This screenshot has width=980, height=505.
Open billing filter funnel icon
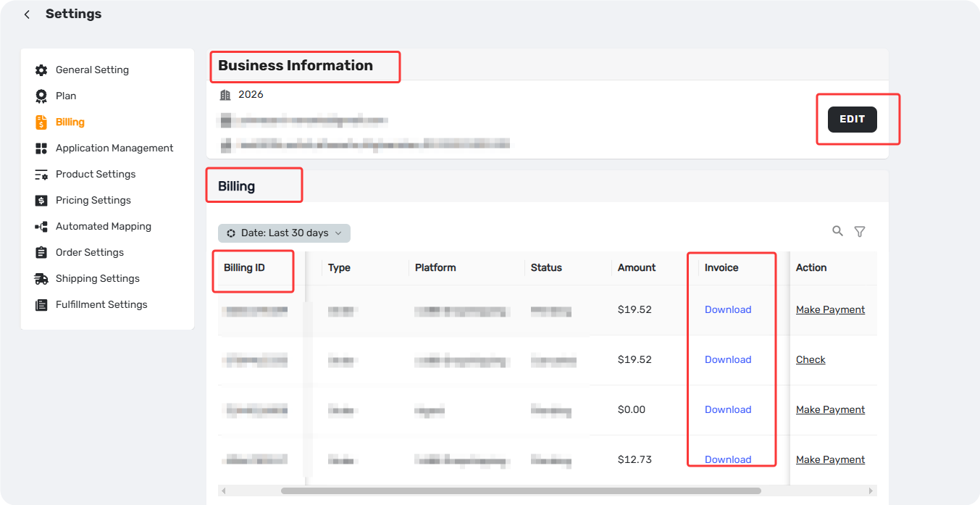click(x=860, y=232)
